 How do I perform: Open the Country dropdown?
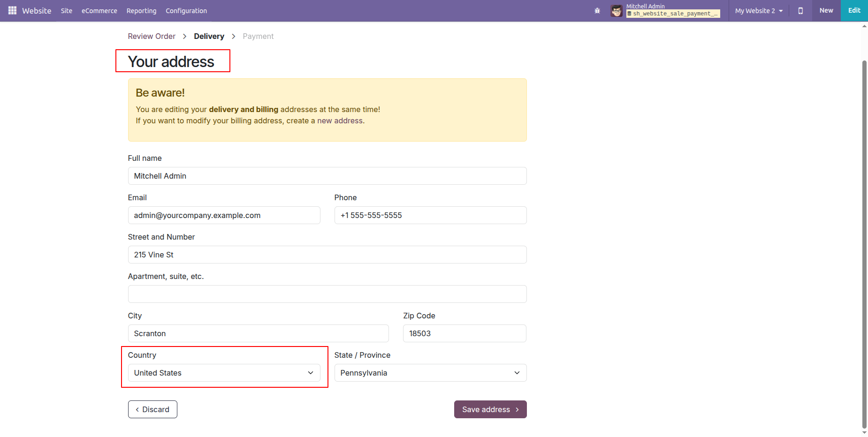(224, 373)
